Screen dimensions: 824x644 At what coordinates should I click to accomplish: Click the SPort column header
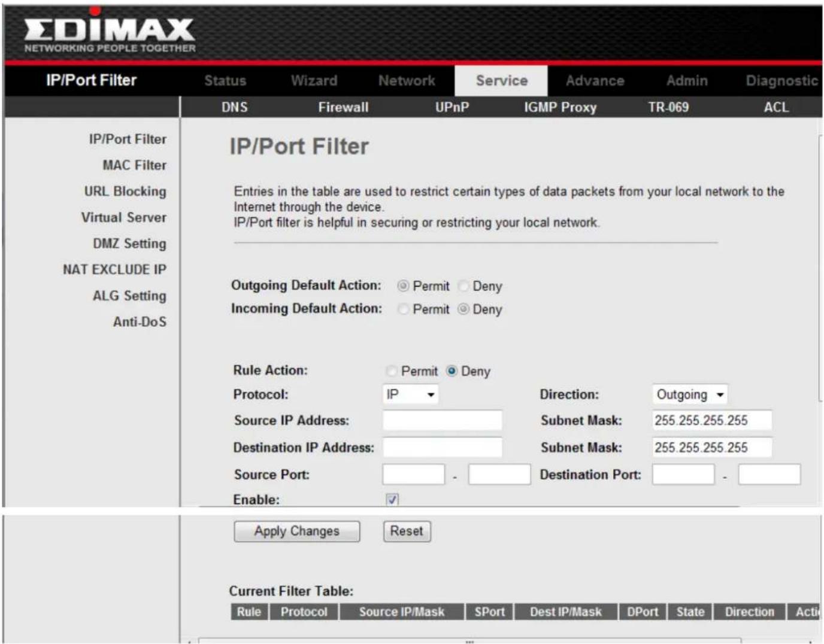[490, 612]
